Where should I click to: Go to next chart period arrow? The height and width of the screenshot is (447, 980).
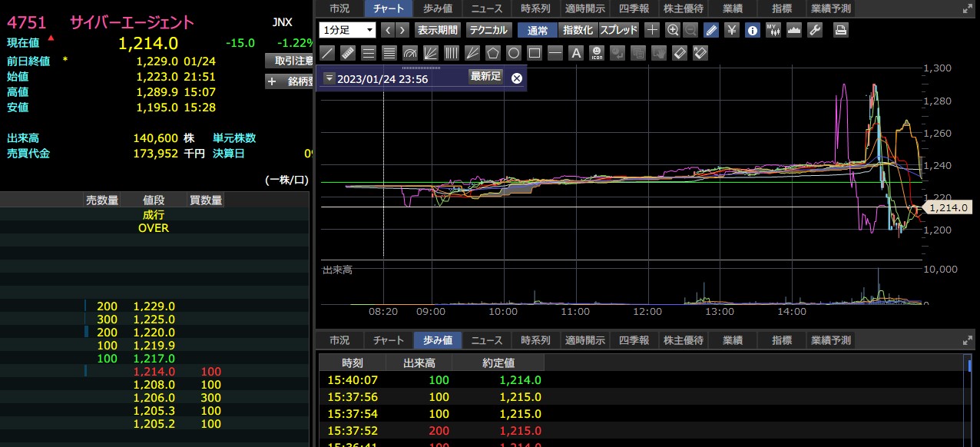click(402, 30)
